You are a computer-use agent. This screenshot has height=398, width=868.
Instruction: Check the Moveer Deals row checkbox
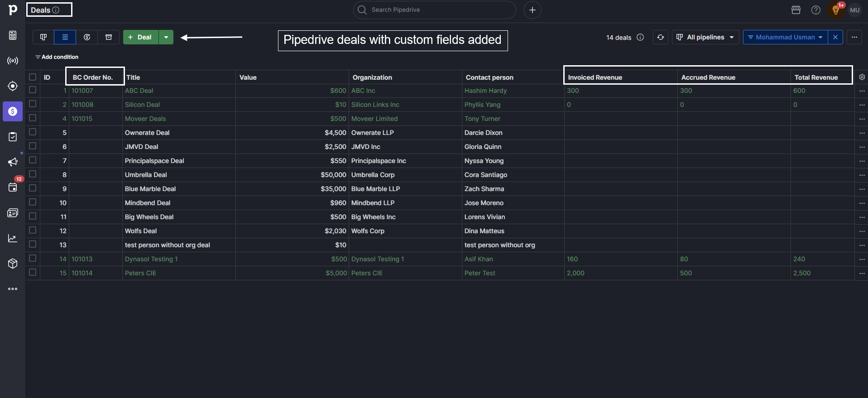pos(33,118)
